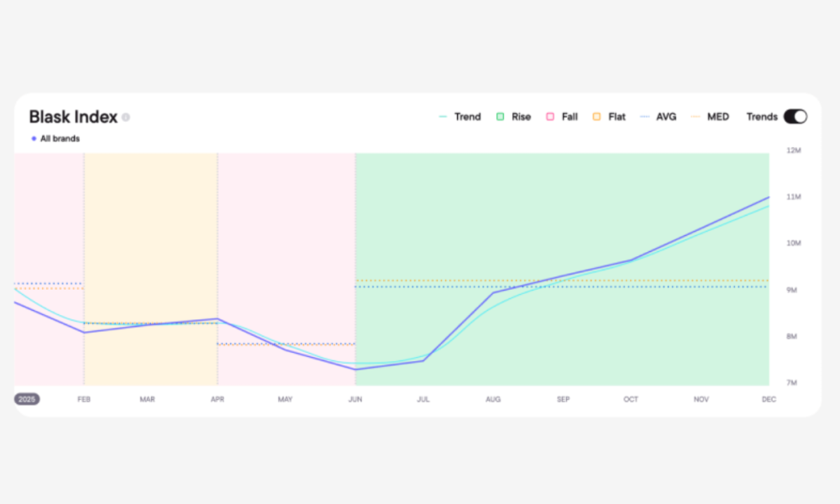Screen dimensions: 840x504
Task: Click the green Rise region of the chart
Action: pos(563,202)
